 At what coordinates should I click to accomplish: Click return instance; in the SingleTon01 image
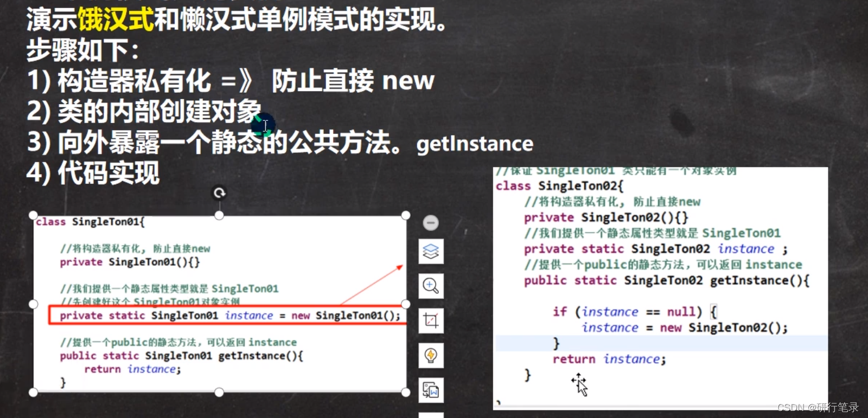click(132, 369)
